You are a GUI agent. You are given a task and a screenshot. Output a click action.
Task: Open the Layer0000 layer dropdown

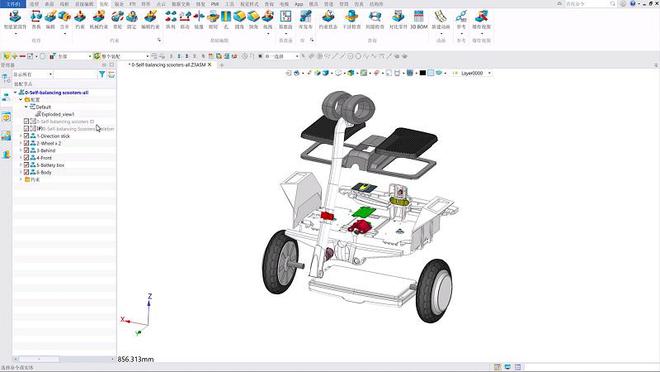point(489,73)
